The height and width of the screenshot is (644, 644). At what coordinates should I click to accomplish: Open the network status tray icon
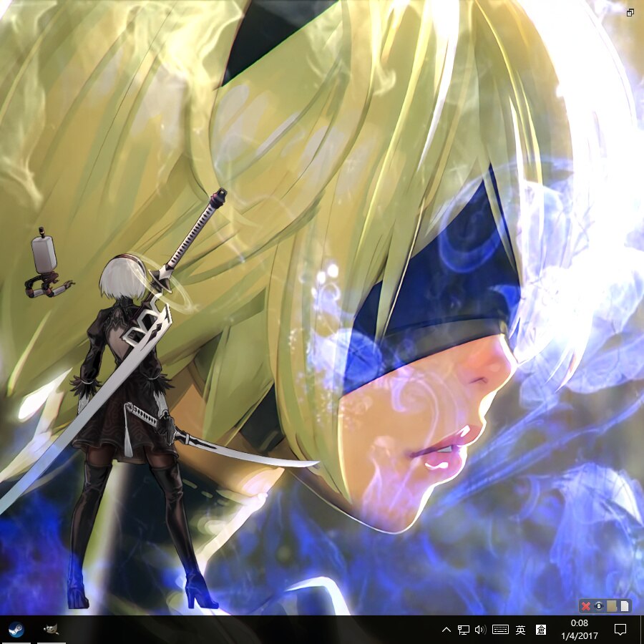pyautogui.click(x=464, y=630)
